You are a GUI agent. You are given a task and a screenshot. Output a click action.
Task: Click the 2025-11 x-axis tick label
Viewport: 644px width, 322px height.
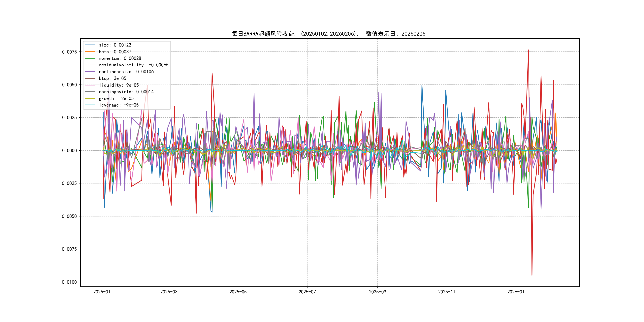click(x=447, y=292)
